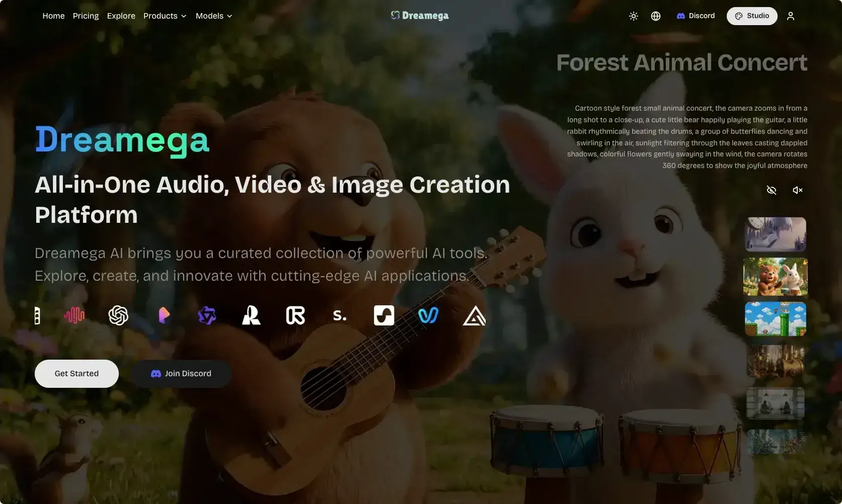Viewport: 842px width, 504px height.
Task: Click the "Dreamega AI brings you" paragraph
Action: pyautogui.click(x=261, y=265)
